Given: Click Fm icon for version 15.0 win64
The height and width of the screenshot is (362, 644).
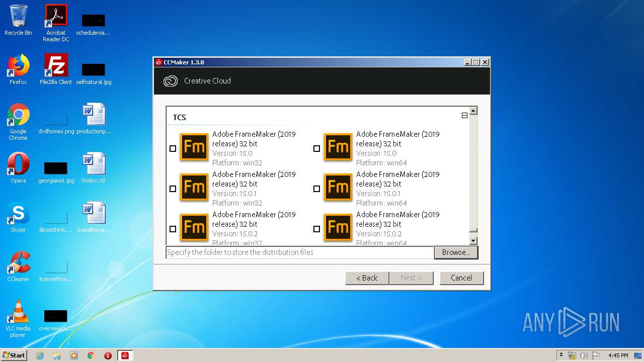Looking at the screenshot, I should pyautogui.click(x=338, y=147).
